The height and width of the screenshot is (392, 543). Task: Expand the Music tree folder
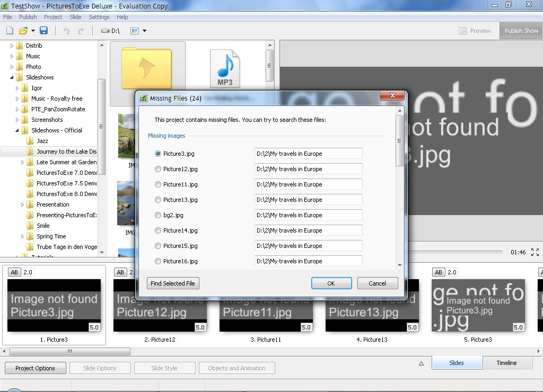[x=12, y=56]
